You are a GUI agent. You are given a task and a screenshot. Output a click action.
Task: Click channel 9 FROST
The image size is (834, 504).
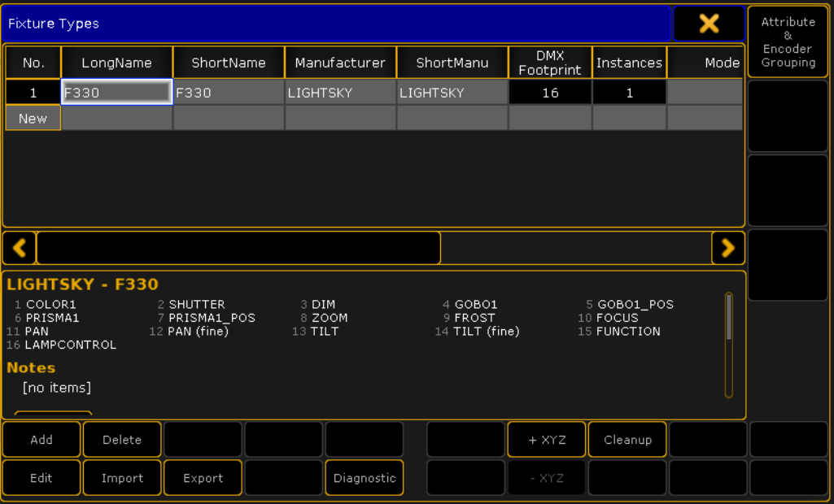pyautogui.click(x=469, y=318)
